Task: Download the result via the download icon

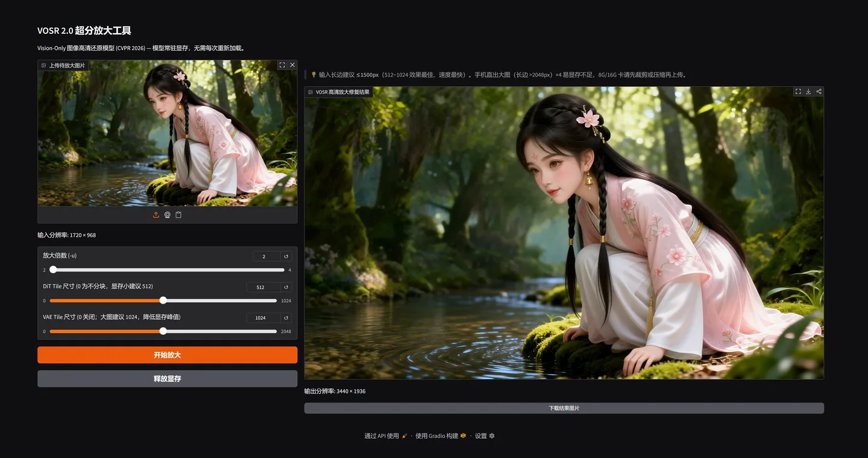Action: (x=808, y=92)
